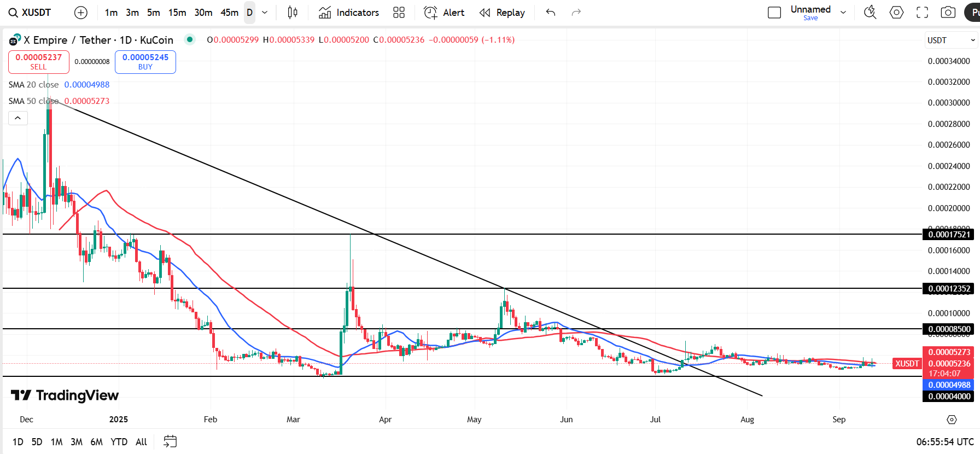Open chart settings hexagon icon
Viewport: 980px width, 454px height.
(897, 13)
